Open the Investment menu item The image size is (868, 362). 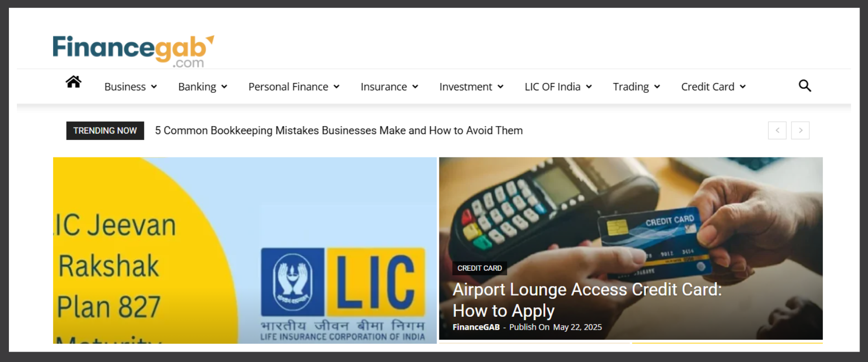[x=466, y=87]
